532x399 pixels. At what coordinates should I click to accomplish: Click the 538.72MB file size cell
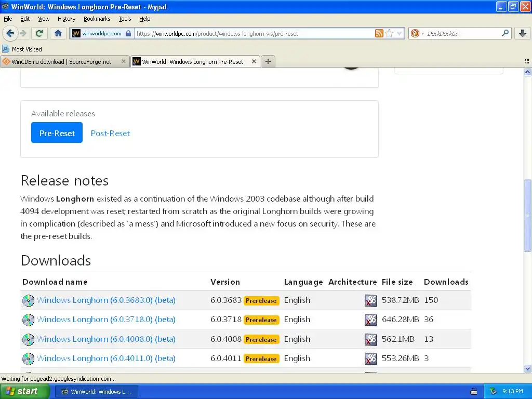[401, 300]
